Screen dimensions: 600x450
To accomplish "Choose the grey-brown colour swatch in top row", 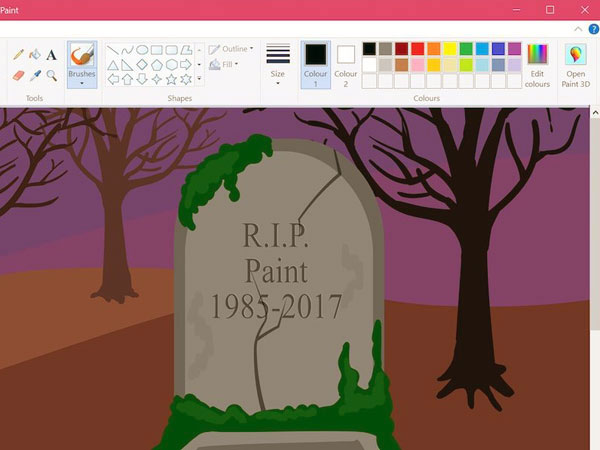I will coord(385,49).
